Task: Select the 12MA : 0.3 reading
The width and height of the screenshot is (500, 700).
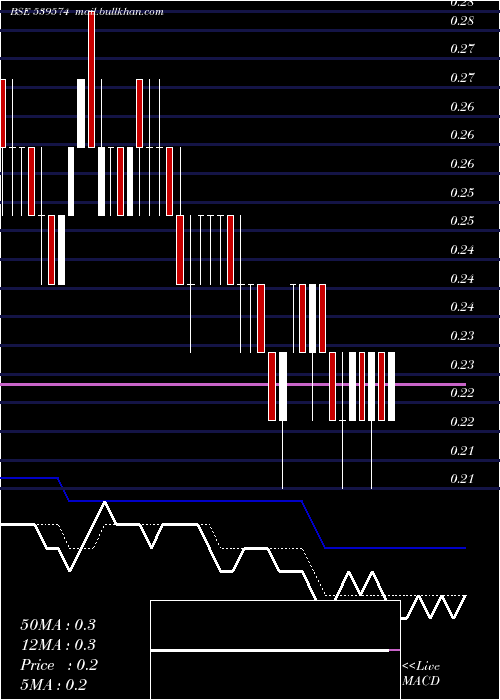Action: pos(58,645)
